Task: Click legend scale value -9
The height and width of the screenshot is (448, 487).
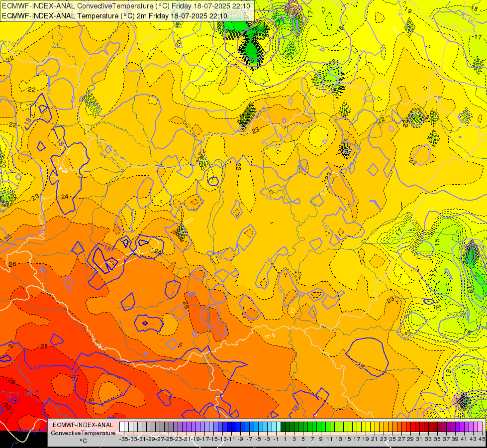Action: coord(240,439)
